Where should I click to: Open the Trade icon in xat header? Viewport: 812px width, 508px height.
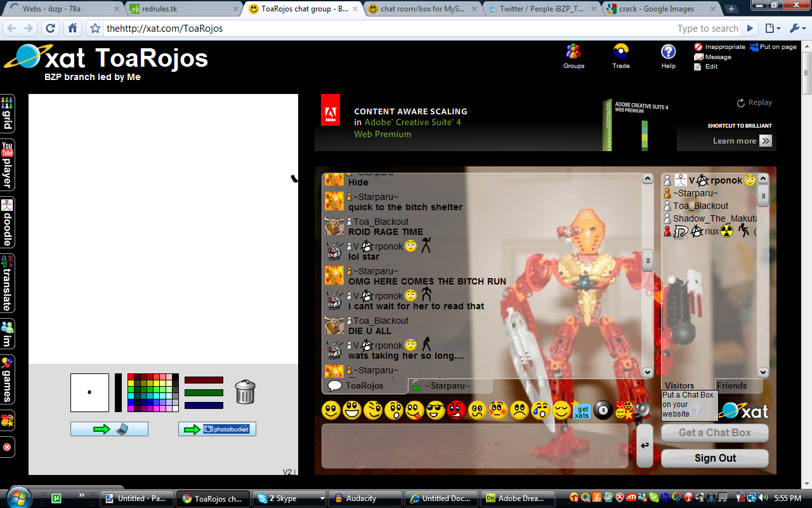[x=621, y=57]
